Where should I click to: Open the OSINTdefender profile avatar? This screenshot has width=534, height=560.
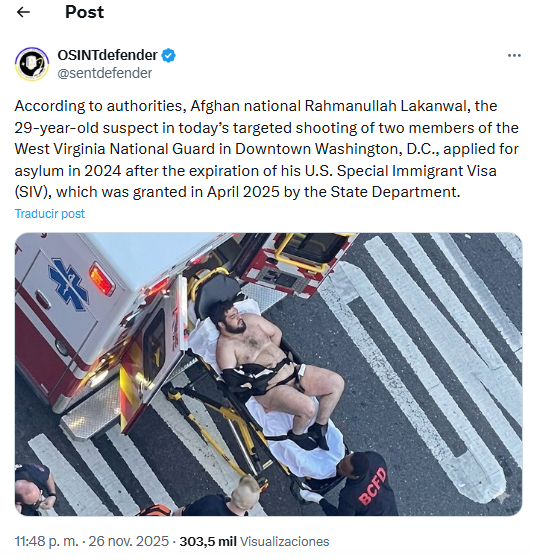coord(32,64)
